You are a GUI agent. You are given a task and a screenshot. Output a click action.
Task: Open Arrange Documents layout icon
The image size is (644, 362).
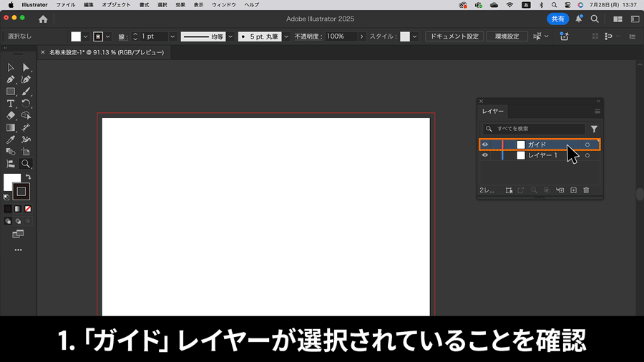tap(618, 19)
